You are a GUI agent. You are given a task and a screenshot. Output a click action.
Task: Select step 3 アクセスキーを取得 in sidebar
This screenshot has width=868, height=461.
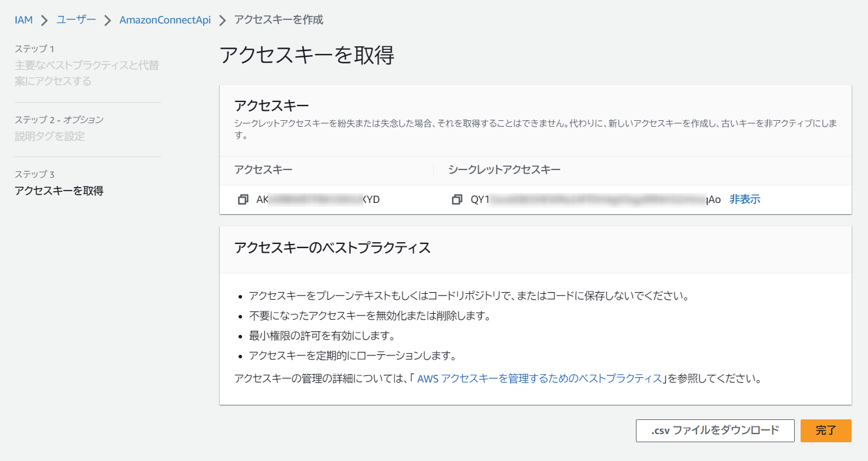click(59, 191)
